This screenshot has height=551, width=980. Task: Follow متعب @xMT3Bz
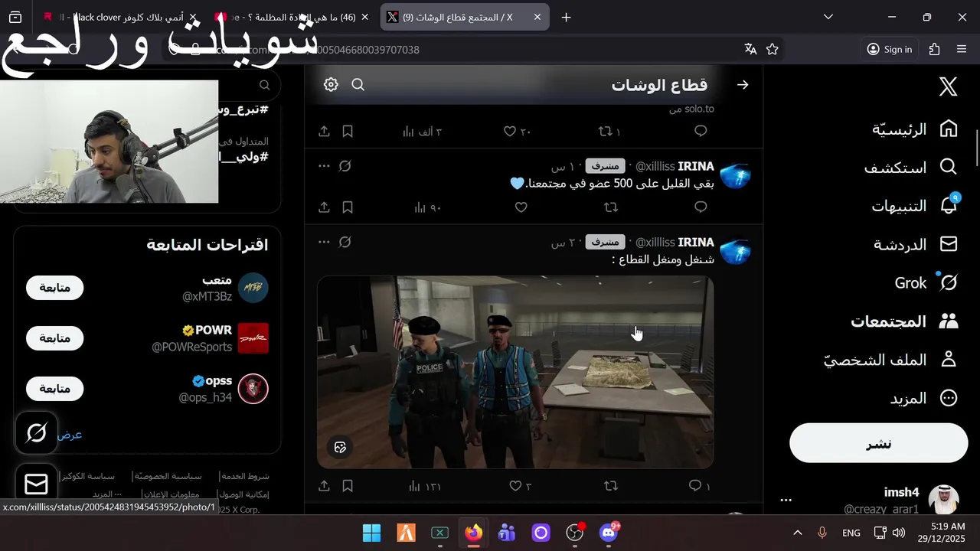[x=54, y=288]
